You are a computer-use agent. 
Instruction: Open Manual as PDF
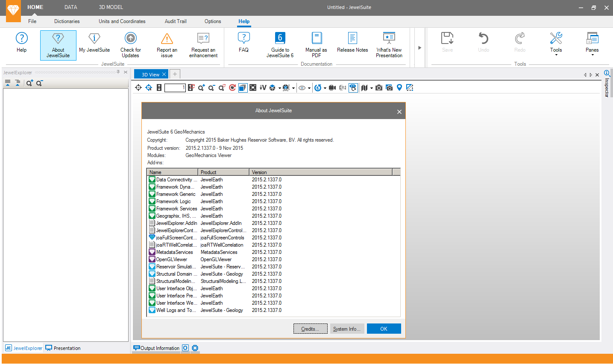[x=316, y=45]
